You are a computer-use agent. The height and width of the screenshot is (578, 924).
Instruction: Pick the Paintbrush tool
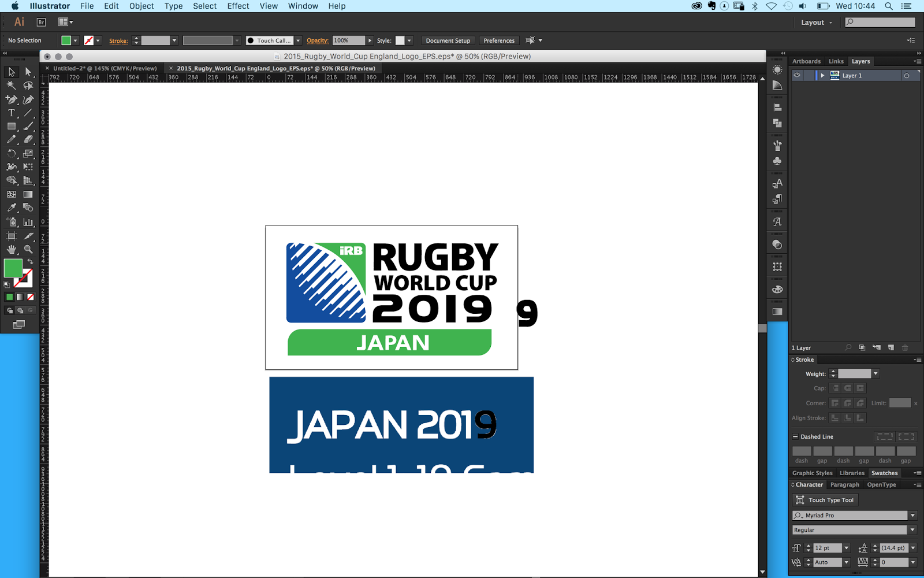click(x=28, y=126)
